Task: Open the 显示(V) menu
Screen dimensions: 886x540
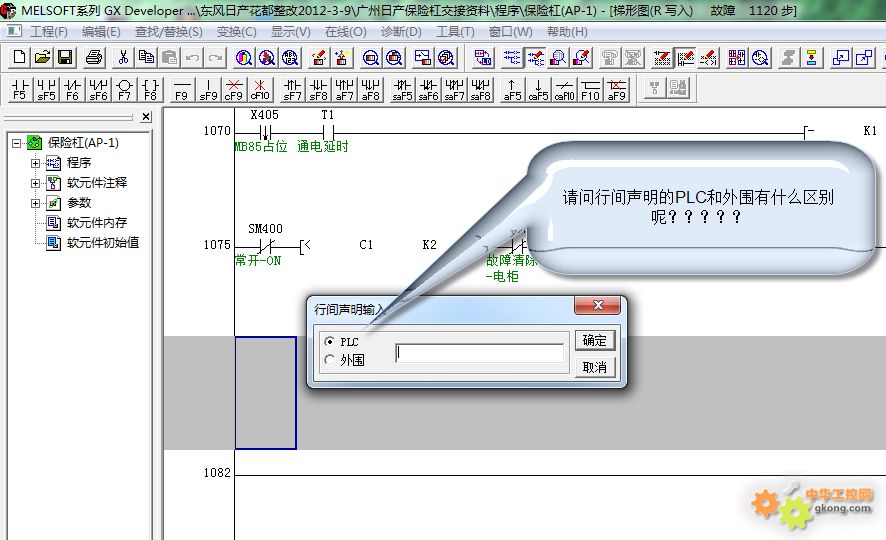Action: point(290,32)
